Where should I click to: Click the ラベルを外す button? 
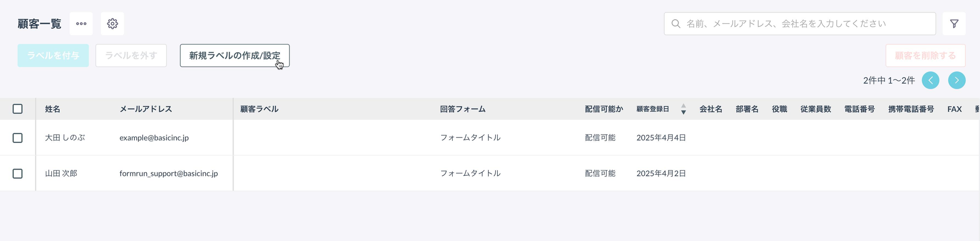tap(131, 56)
